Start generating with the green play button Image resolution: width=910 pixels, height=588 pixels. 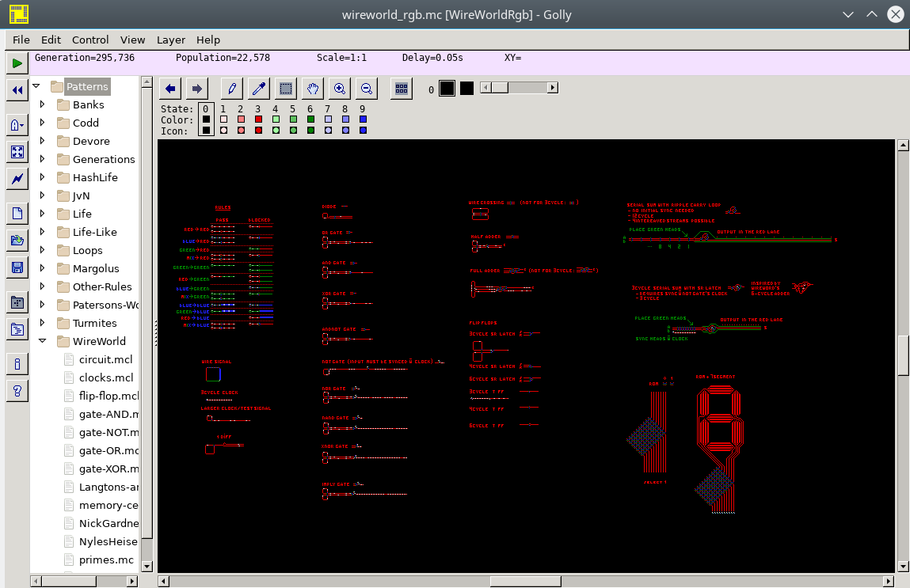point(17,63)
